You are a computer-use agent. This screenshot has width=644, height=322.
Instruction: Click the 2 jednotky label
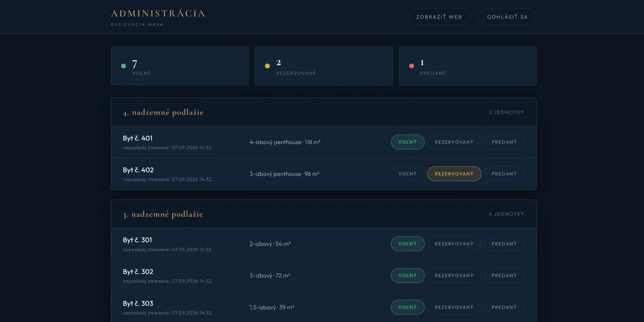click(x=506, y=112)
